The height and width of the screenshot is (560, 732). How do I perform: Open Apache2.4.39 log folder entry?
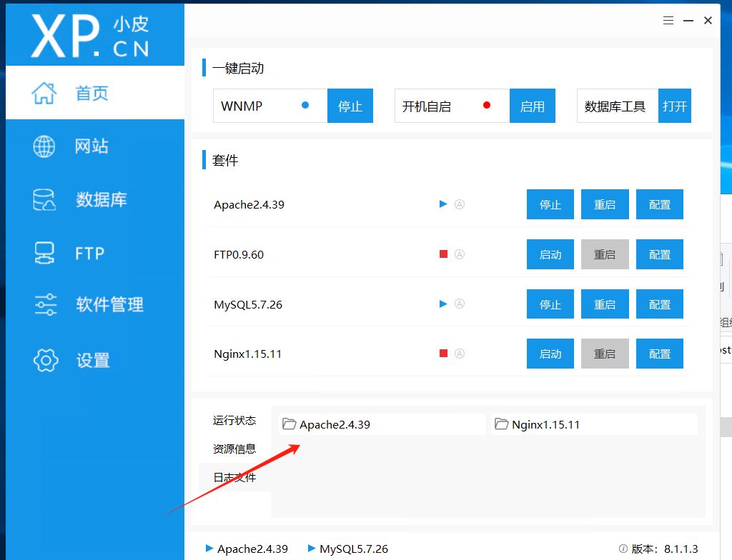coord(382,424)
